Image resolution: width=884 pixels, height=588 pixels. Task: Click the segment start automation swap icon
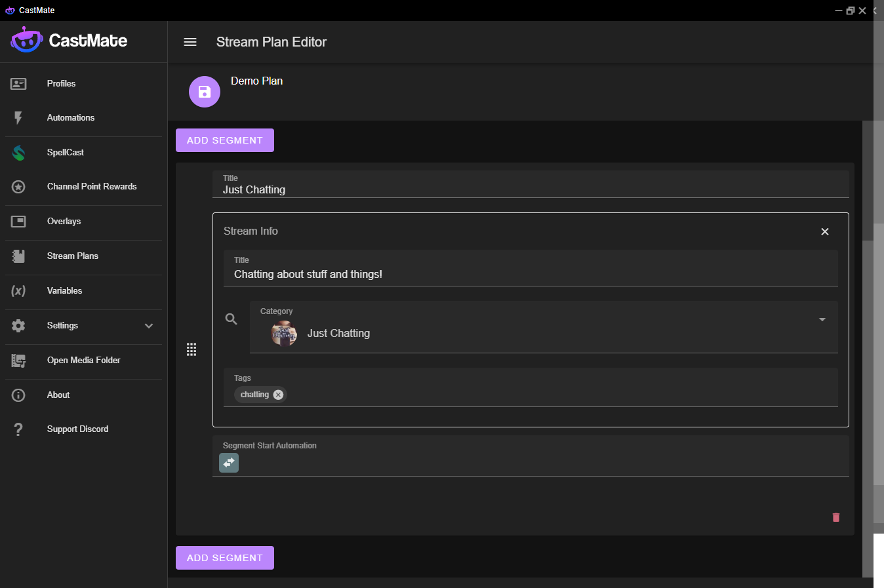point(229,463)
